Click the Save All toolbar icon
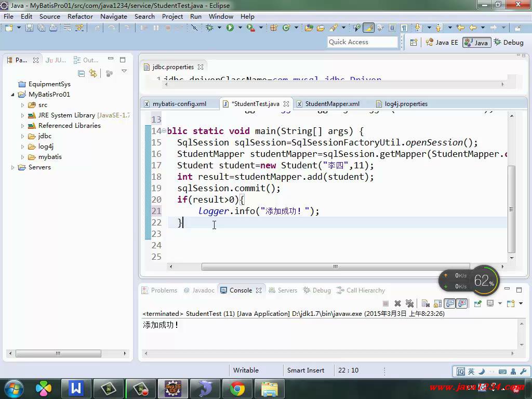The width and height of the screenshot is (532, 399). (42, 28)
